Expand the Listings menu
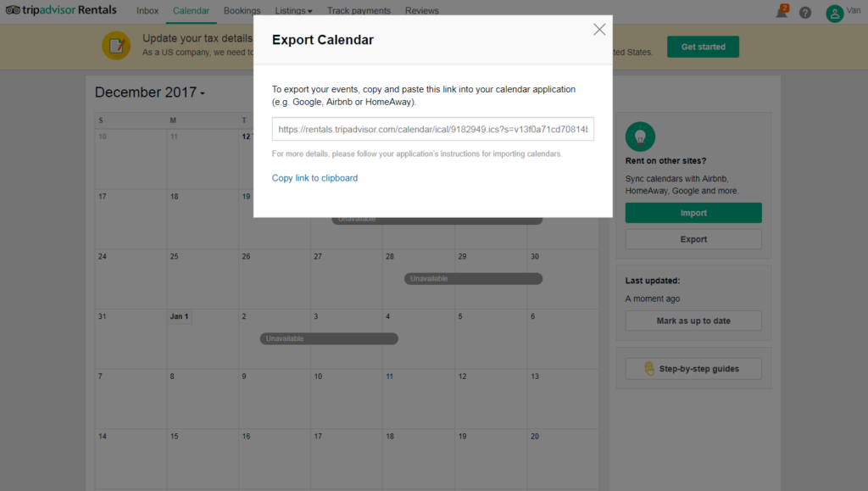868x491 pixels. [293, 10]
